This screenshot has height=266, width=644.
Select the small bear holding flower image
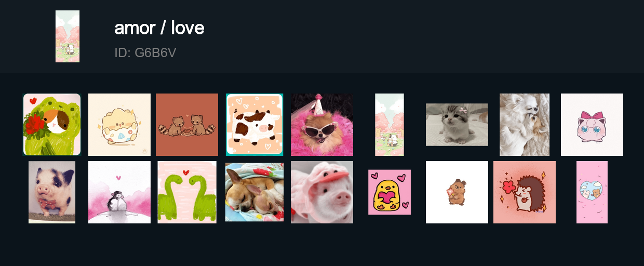click(x=457, y=192)
